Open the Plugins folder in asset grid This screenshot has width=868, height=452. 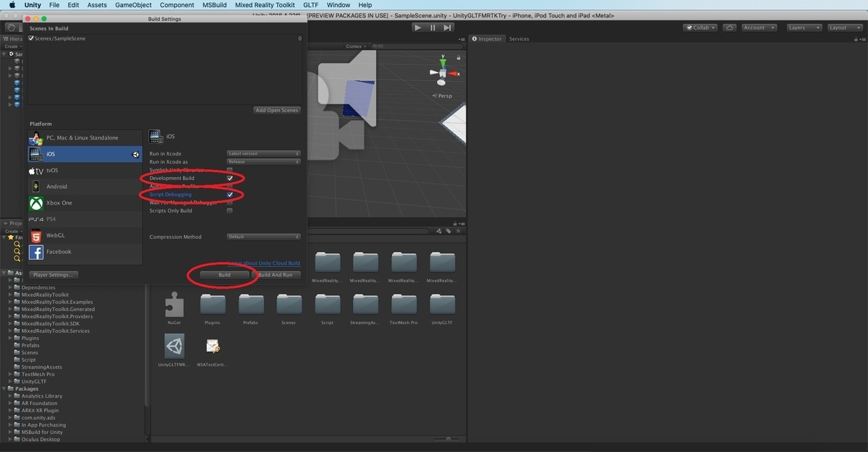click(x=213, y=304)
